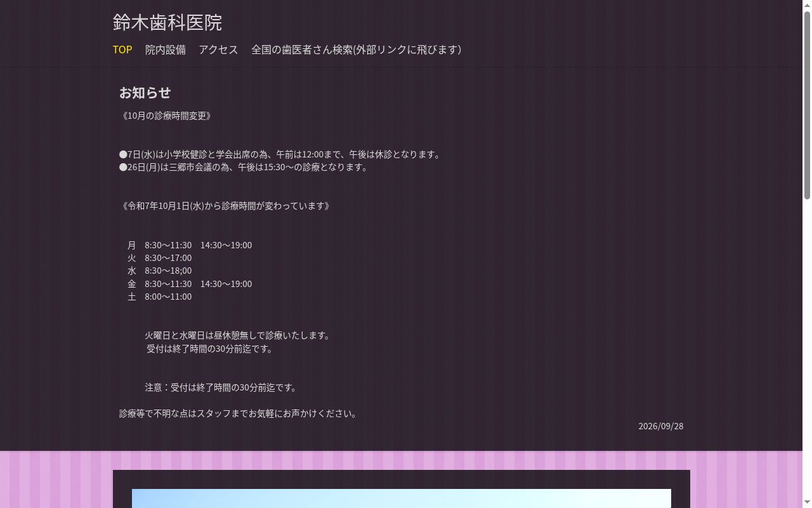Go to 院内設備 page

[166, 50]
